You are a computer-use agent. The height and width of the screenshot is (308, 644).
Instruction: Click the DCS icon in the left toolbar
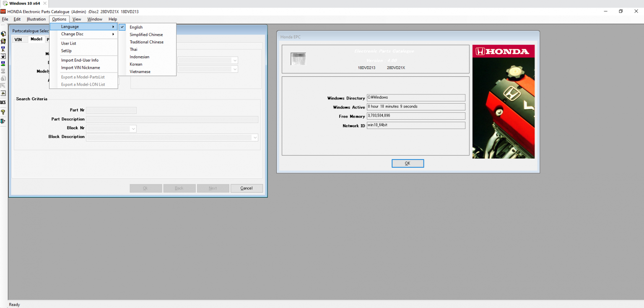(x=3, y=102)
